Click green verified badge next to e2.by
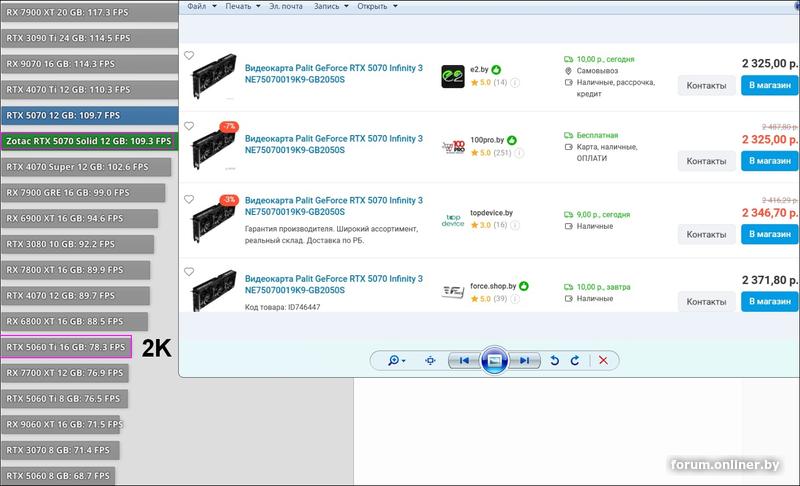Screen dimensions: 800x486 pos(496,69)
